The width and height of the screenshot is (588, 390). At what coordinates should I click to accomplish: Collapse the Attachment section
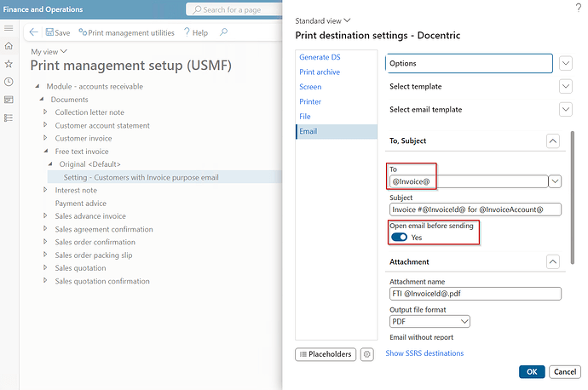(553, 262)
